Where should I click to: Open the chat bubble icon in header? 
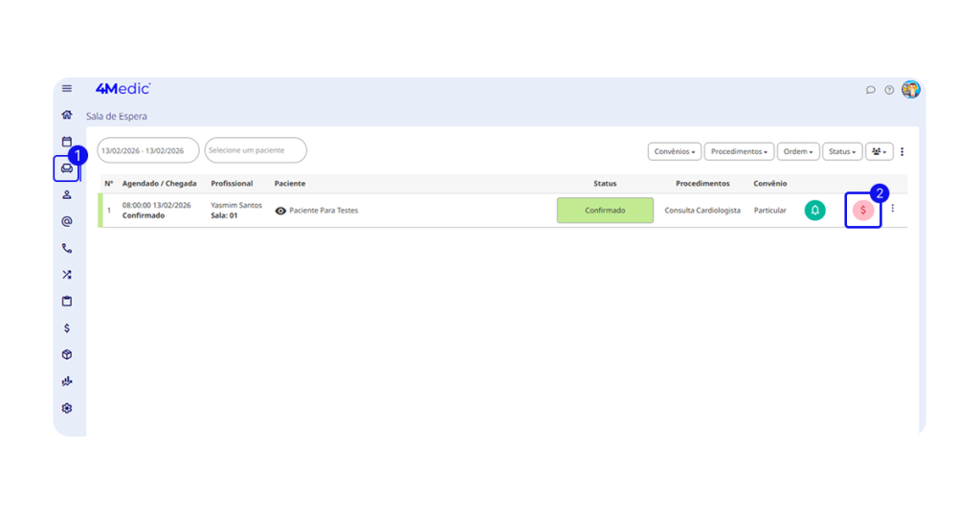pos(871,90)
